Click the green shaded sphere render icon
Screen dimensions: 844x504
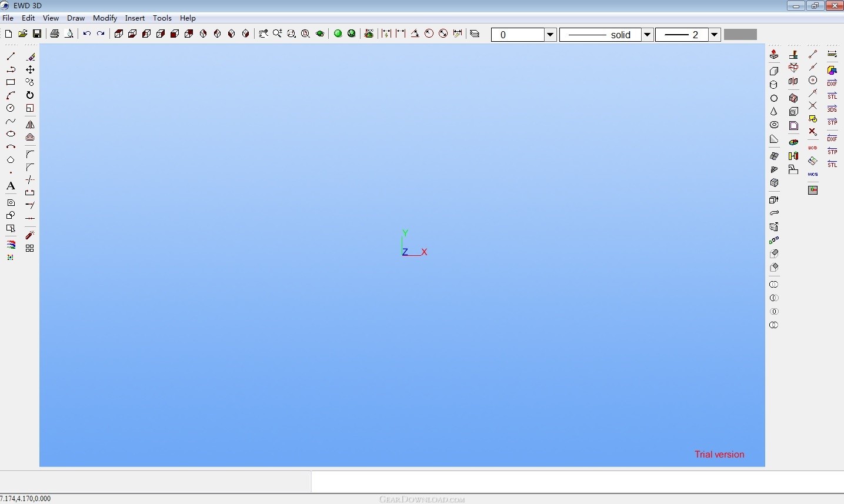(x=338, y=34)
